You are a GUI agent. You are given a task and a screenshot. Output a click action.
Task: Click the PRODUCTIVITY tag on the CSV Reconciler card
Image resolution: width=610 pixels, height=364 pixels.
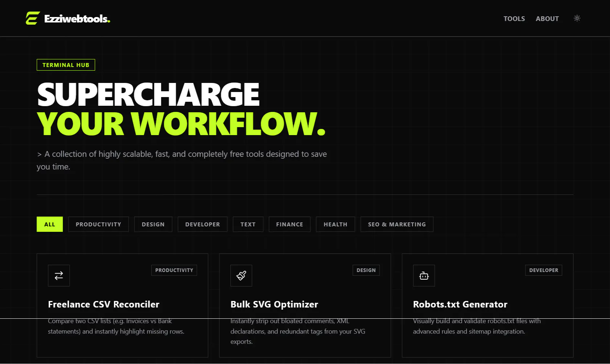pyautogui.click(x=174, y=270)
